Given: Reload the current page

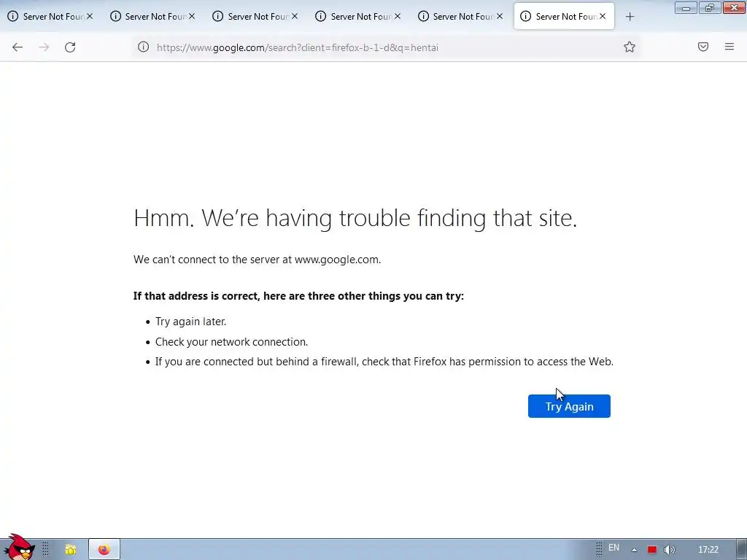Looking at the screenshot, I should pos(70,47).
